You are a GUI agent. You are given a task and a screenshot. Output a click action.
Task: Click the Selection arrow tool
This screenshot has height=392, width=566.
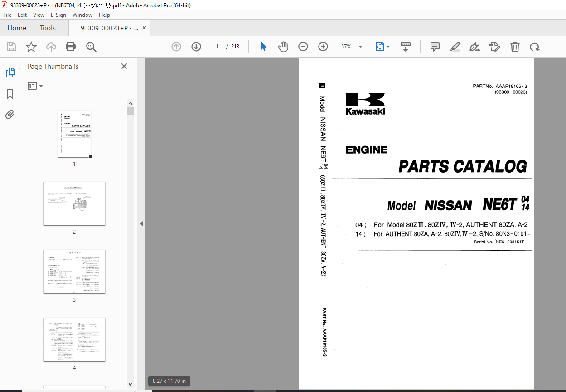[263, 47]
